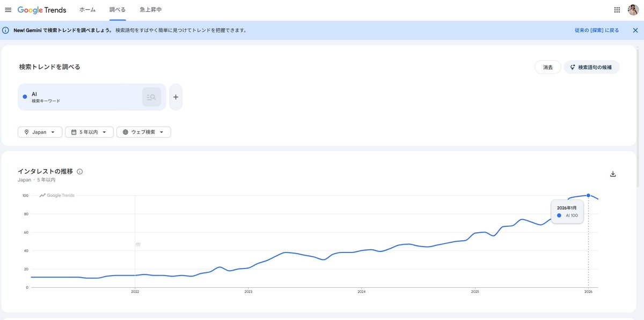Download the interest over time chart
This screenshot has width=644, height=320.
pos(613,174)
